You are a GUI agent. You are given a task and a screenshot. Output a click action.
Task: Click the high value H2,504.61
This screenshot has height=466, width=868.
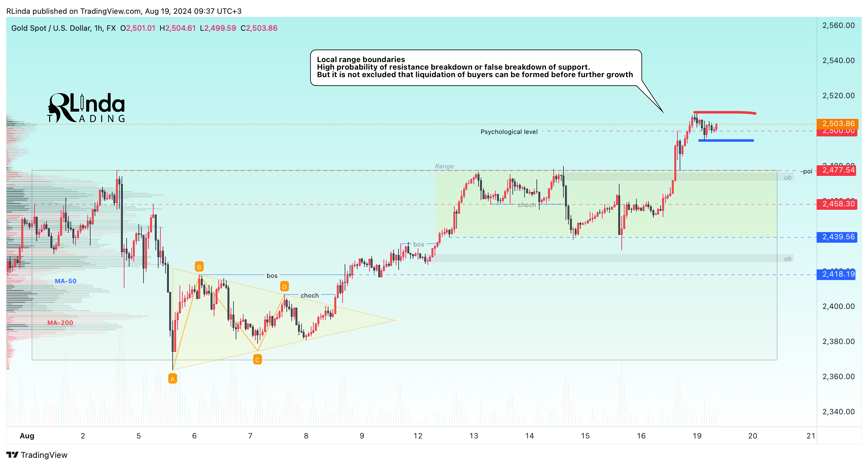178,28
